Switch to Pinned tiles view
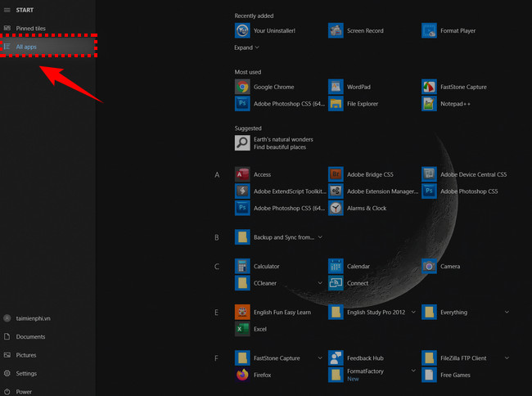 pos(47,28)
